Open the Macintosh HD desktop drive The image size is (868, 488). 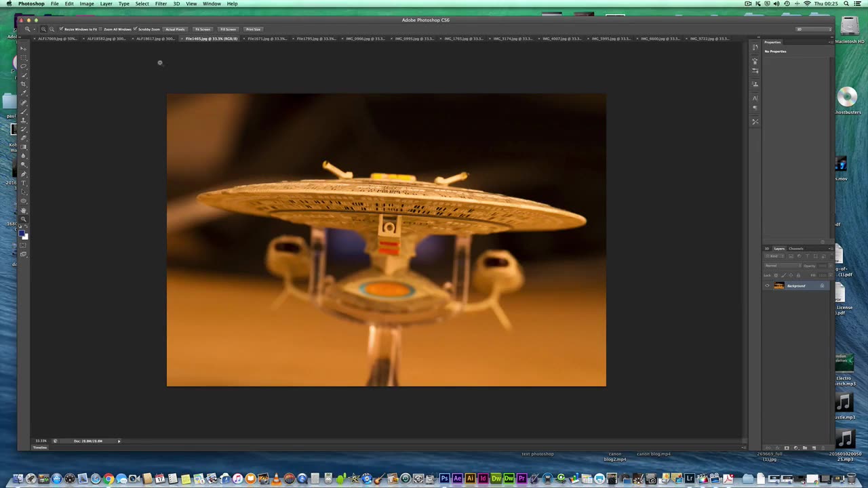tap(850, 26)
